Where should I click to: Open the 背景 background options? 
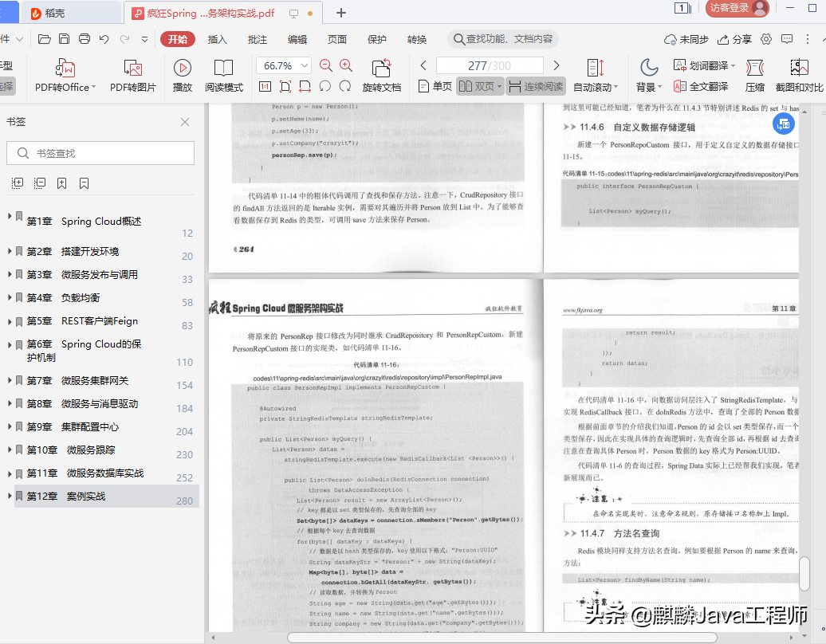click(648, 76)
